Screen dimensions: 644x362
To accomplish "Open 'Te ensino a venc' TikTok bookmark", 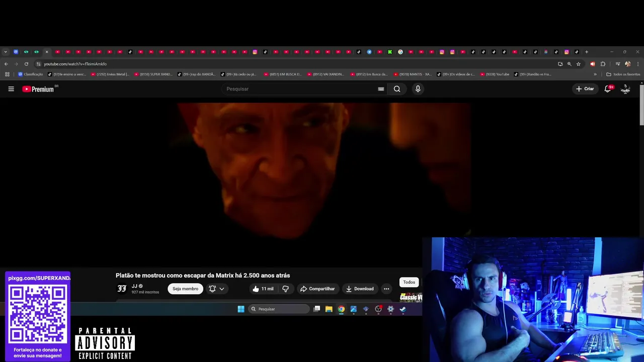I will [67, 74].
